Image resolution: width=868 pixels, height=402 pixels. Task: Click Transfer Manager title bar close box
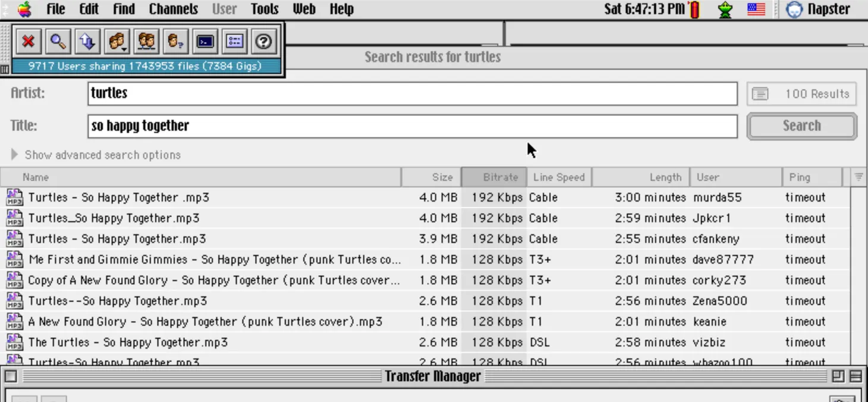coord(11,376)
